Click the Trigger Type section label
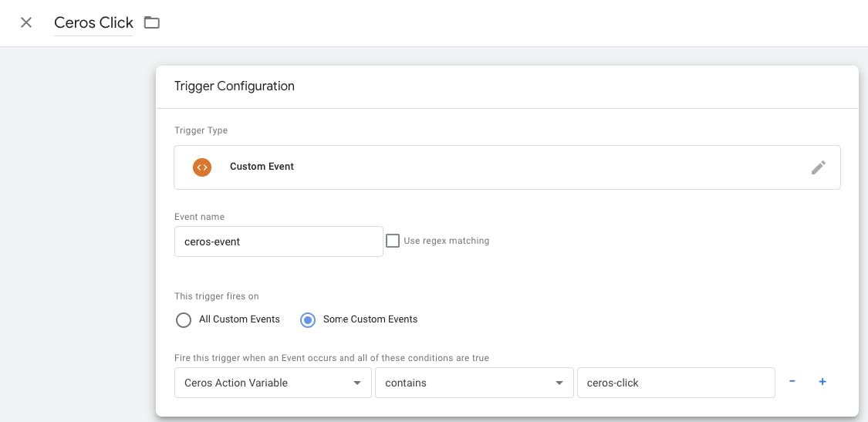 coord(201,130)
